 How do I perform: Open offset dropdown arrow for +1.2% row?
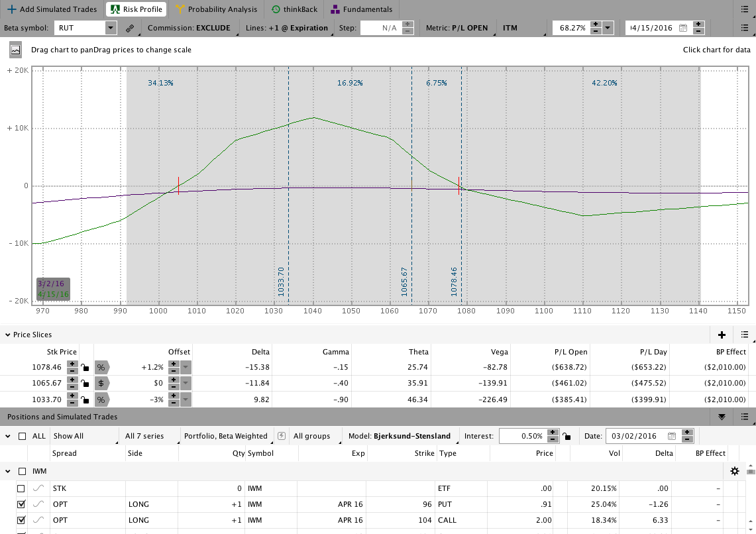pyautogui.click(x=186, y=367)
